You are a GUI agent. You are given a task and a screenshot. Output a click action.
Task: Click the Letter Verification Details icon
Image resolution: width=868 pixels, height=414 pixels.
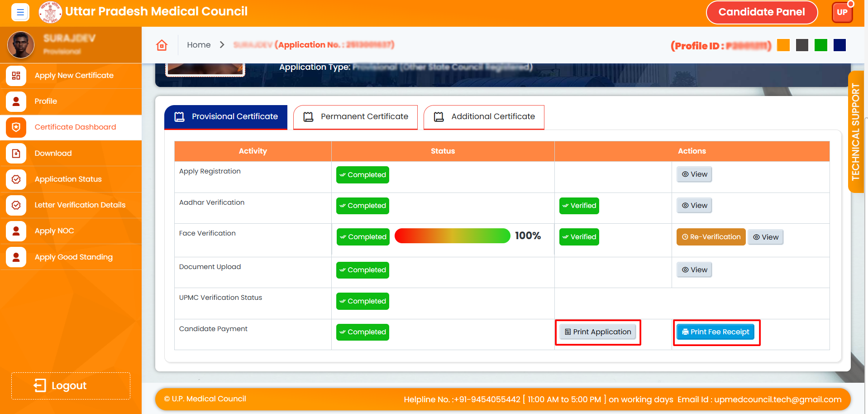[x=16, y=205]
